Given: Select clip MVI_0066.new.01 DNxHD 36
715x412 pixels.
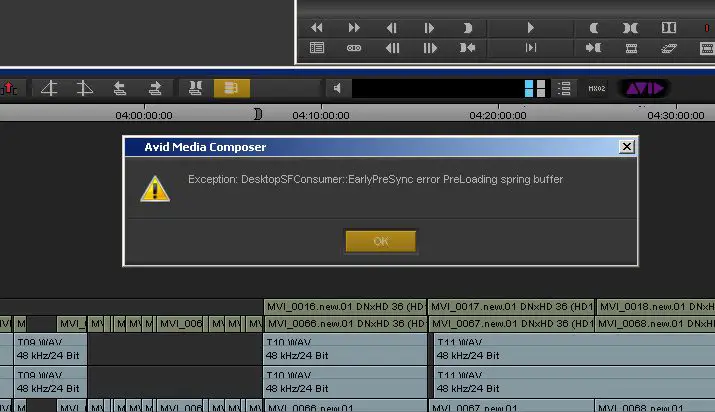Looking at the screenshot, I should [x=345, y=324].
